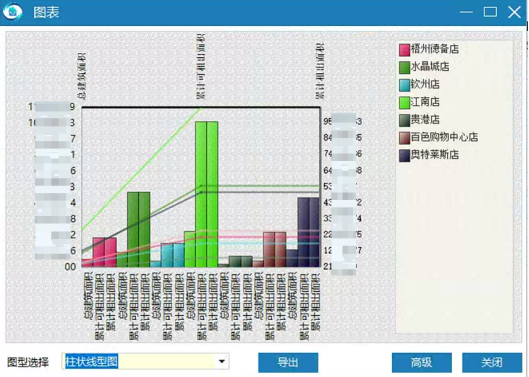Click the dark green swatch for 水晶城店

tap(404, 67)
